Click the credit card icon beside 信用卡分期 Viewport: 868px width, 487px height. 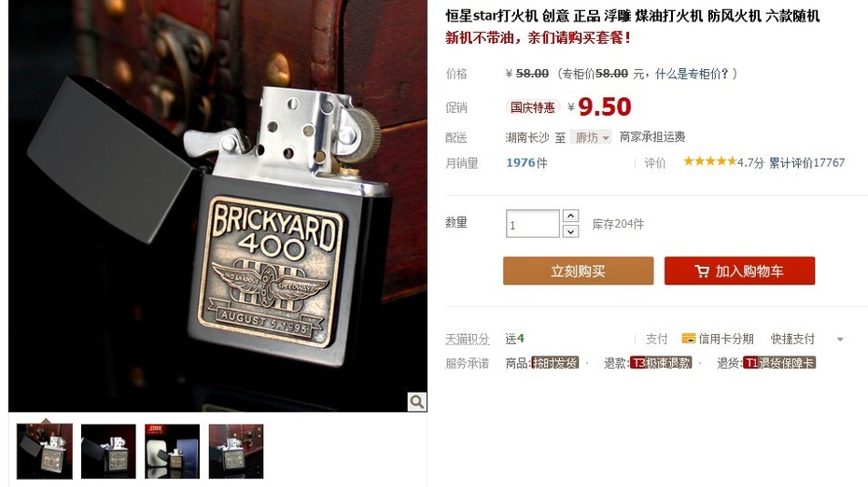(x=688, y=338)
